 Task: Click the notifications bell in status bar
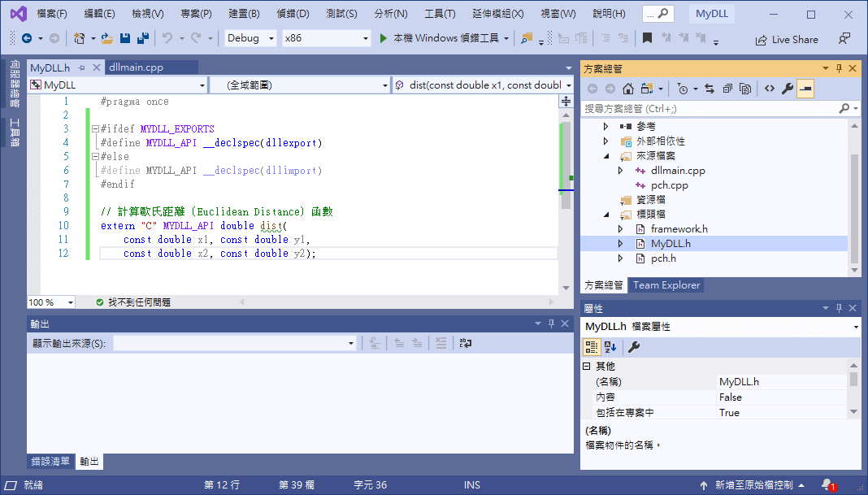pos(828,485)
